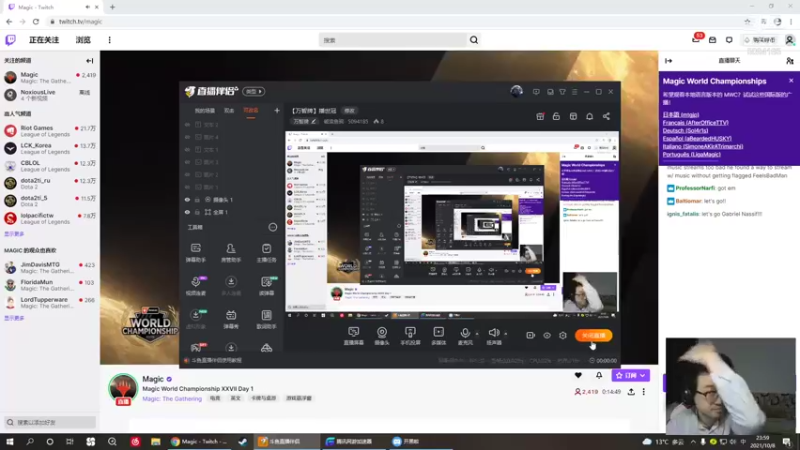Screen dimensions: 800x450
Task: Open the mode dropdown next to streaming app logo
Action: 254,91
